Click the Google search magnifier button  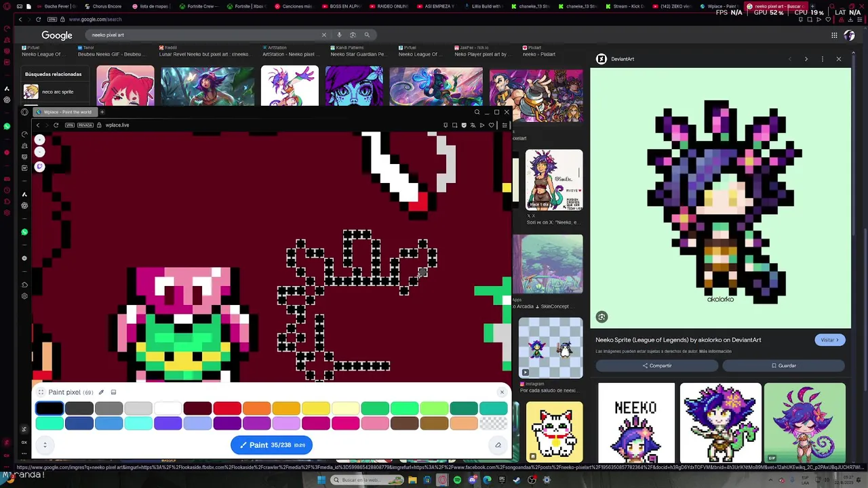click(x=367, y=35)
